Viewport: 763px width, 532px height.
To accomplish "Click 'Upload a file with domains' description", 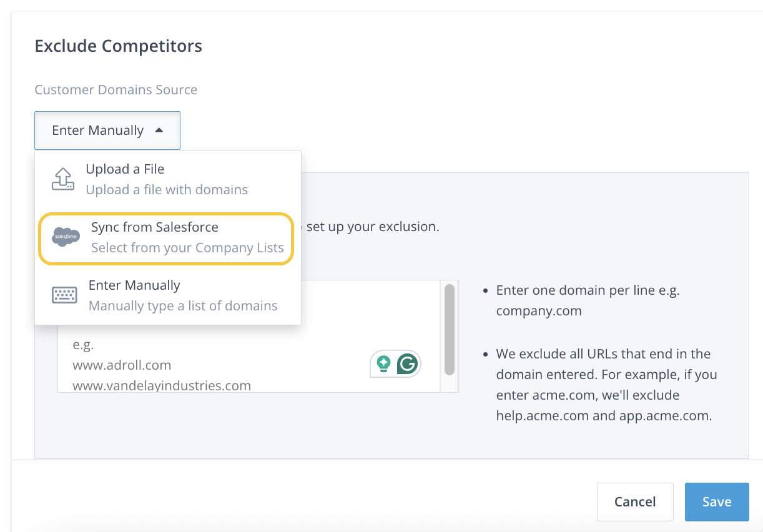I will pyautogui.click(x=167, y=190).
